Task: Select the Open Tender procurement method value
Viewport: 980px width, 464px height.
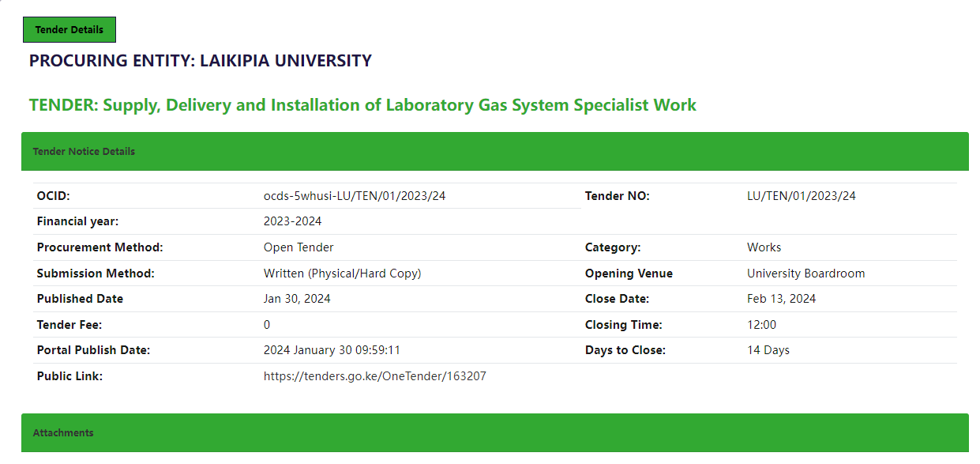Action: [x=299, y=247]
